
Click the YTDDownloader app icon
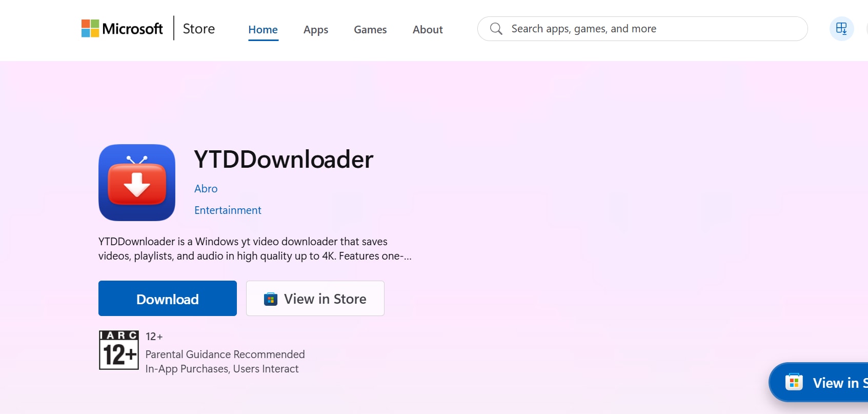137,183
